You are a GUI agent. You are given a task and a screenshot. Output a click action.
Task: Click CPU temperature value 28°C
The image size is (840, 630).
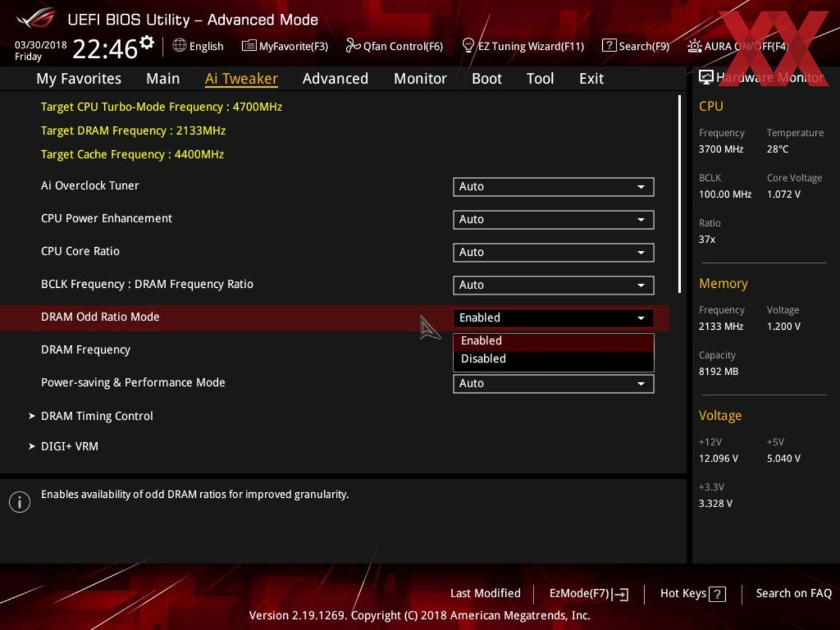778,149
